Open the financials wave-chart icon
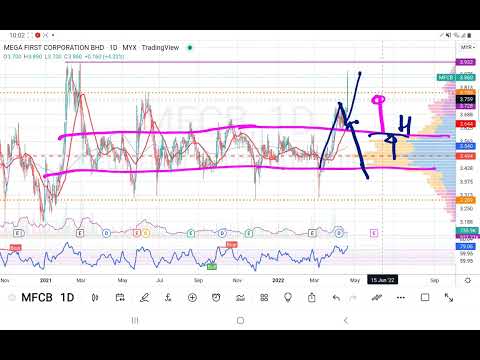The image size is (480, 360). coord(240,298)
